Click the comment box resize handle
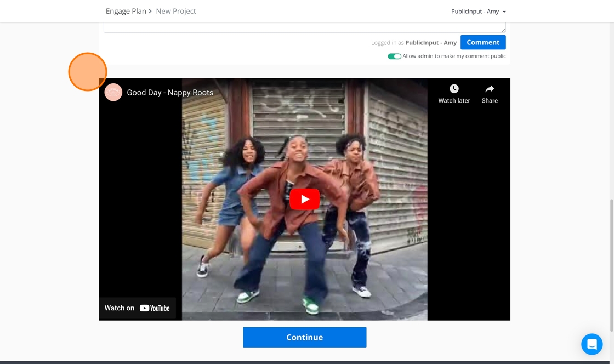The height and width of the screenshot is (364, 614). click(503, 30)
